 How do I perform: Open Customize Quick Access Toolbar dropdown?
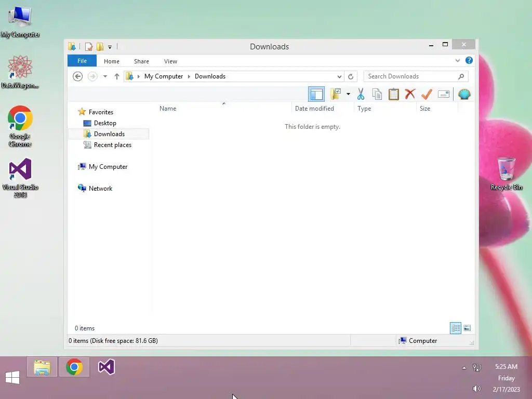(110, 47)
